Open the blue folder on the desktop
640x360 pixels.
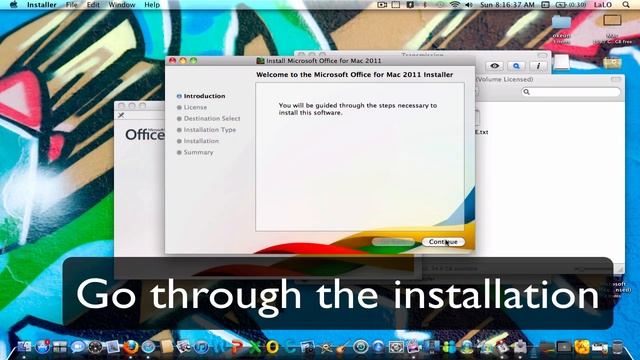[x=562, y=22]
